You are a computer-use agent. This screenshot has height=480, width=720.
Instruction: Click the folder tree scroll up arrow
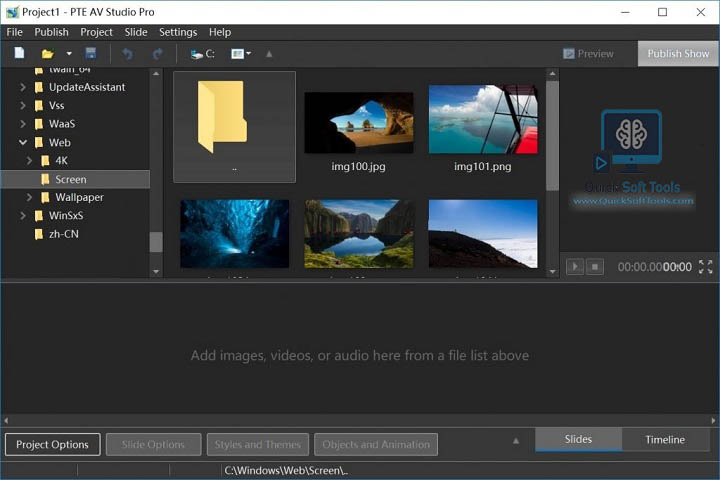pyautogui.click(x=156, y=73)
